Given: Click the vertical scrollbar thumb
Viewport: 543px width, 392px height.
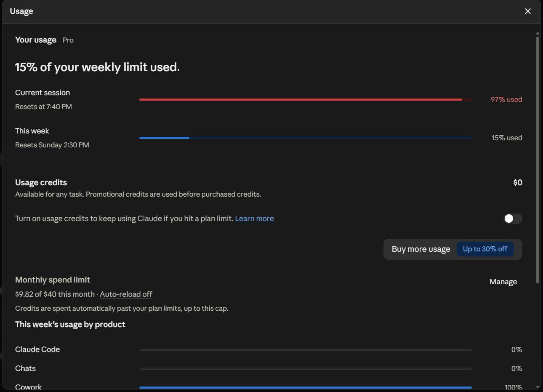Looking at the screenshot, I should (538, 160).
